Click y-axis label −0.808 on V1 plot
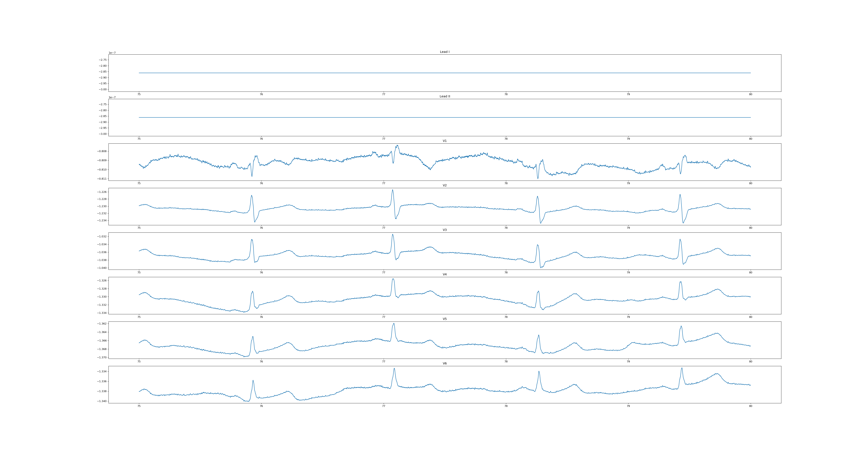 (x=102, y=151)
